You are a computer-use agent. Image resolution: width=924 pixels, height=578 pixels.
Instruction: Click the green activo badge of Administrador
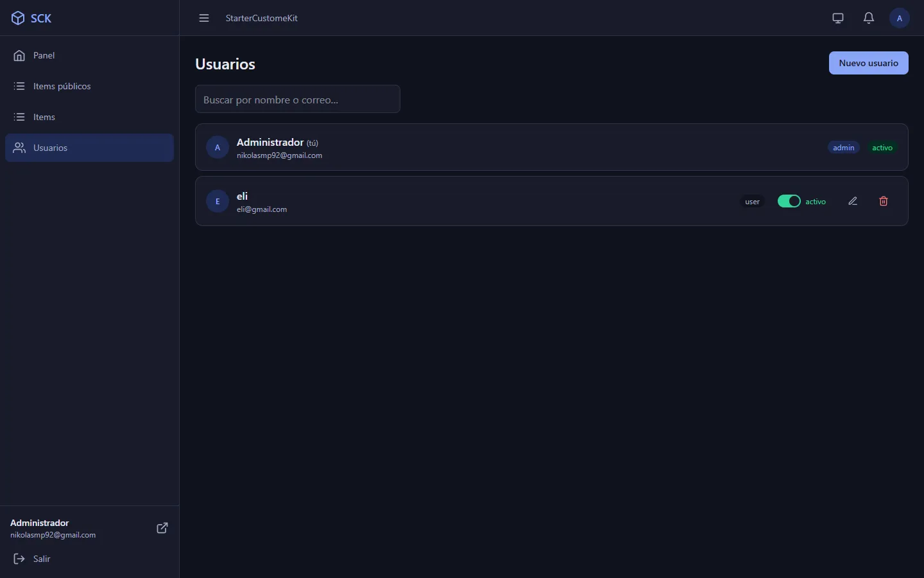click(882, 148)
